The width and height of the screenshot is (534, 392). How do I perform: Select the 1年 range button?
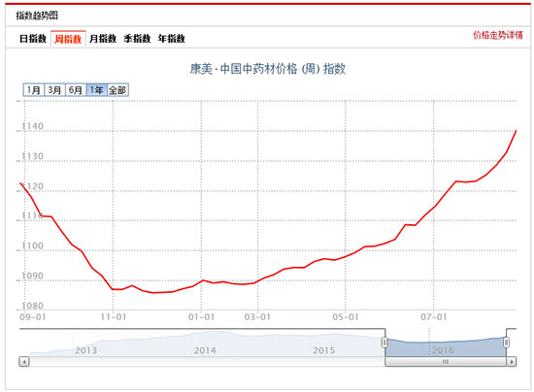(97, 90)
